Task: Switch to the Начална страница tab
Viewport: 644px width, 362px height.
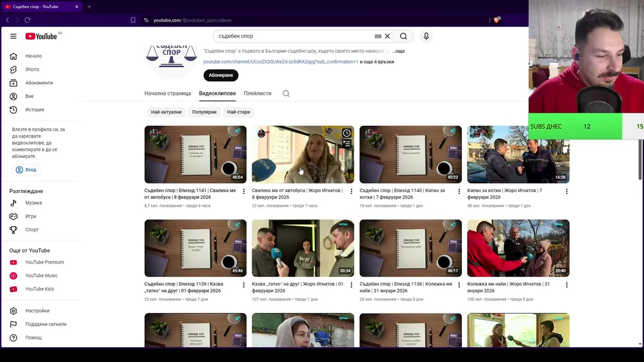Action: click(x=168, y=94)
